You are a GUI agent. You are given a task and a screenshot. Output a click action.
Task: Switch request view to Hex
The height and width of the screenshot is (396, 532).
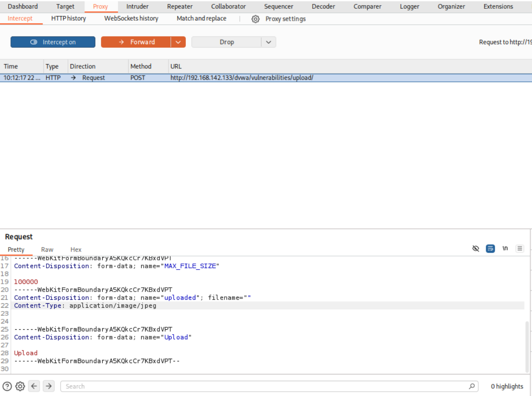tap(76, 250)
